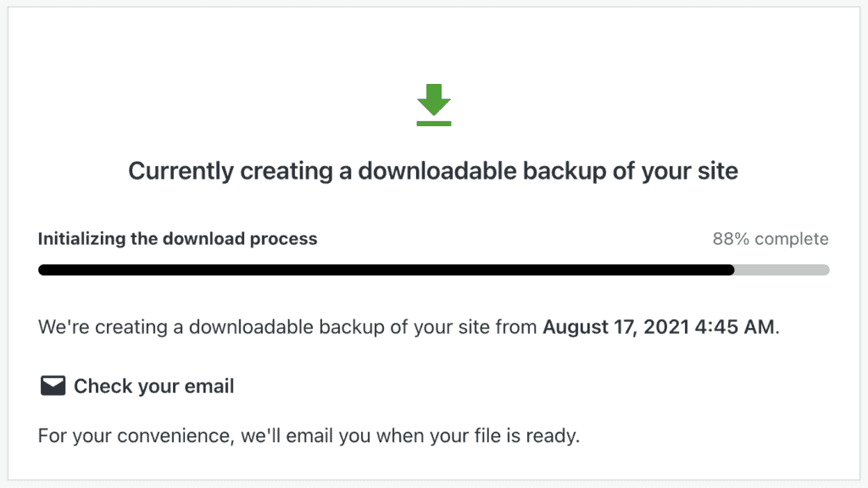The height and width of the screenshot is (488, 868).
Task: Click 'your site' at the end of heading
Action: coord(690,171)
